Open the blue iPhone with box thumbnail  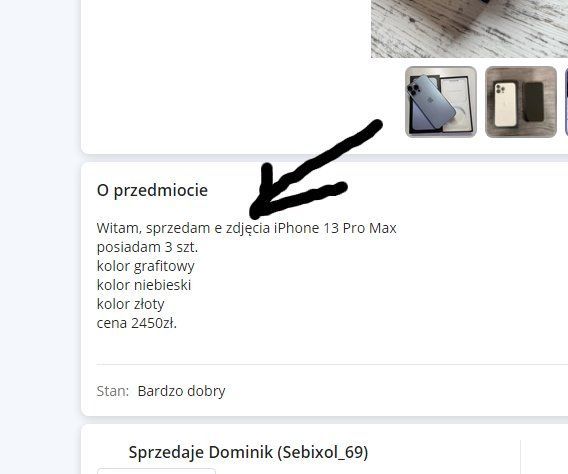[x=440, y=102]
